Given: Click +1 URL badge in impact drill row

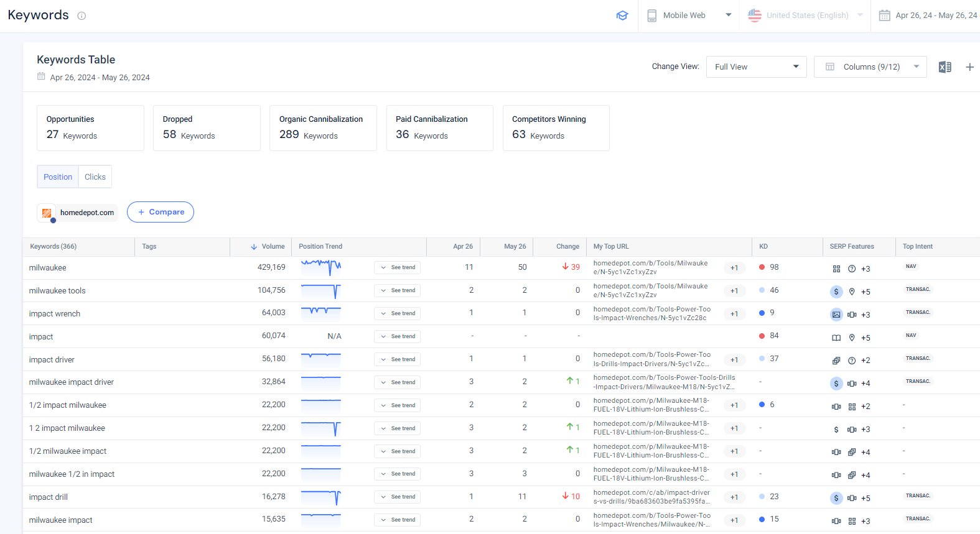Looking at the screenshot, I should [734, 497].
